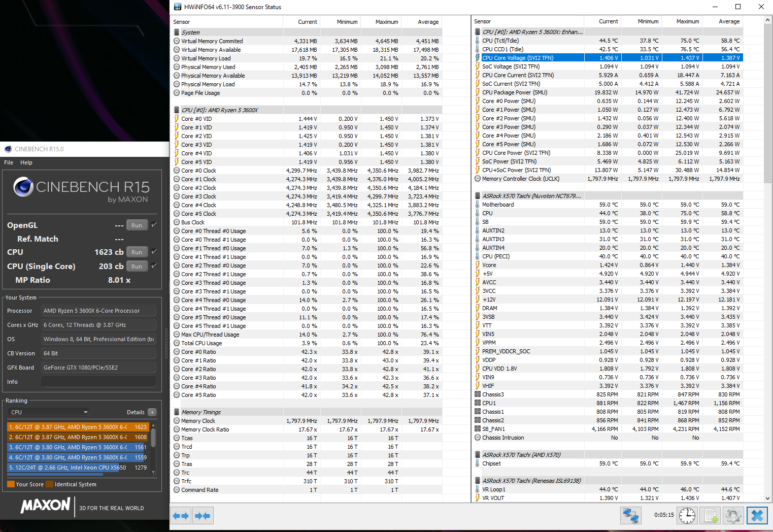Click the Motherboard temperature thermometer icon
Viewport: 773px width, 532px height.
click(x=478, y=205)
